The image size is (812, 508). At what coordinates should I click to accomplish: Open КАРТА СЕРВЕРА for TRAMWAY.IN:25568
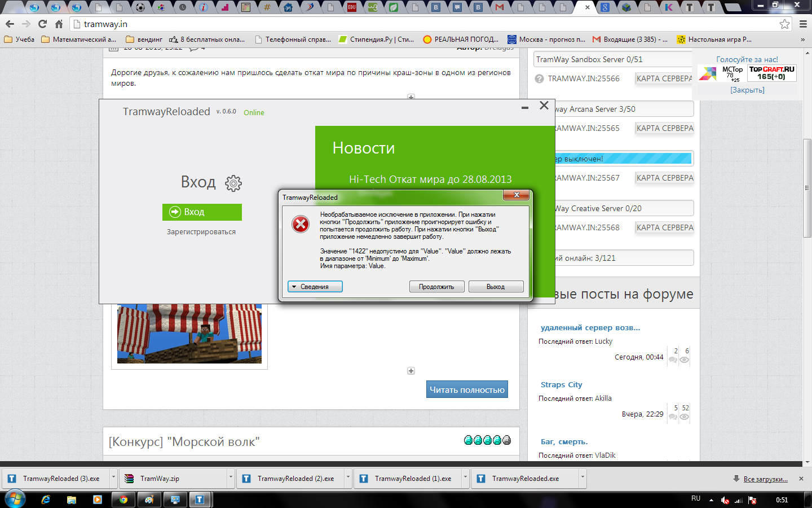(665, 228)
